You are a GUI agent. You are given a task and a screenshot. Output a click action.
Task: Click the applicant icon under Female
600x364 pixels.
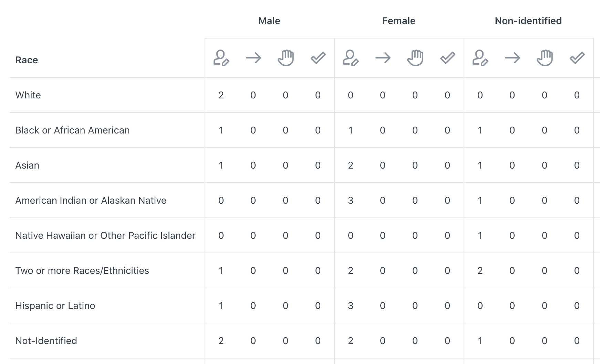351,58
